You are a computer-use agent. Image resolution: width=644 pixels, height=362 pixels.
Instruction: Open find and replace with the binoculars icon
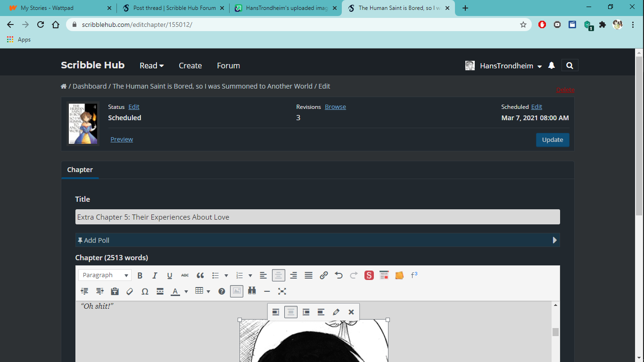pos(252,291)
